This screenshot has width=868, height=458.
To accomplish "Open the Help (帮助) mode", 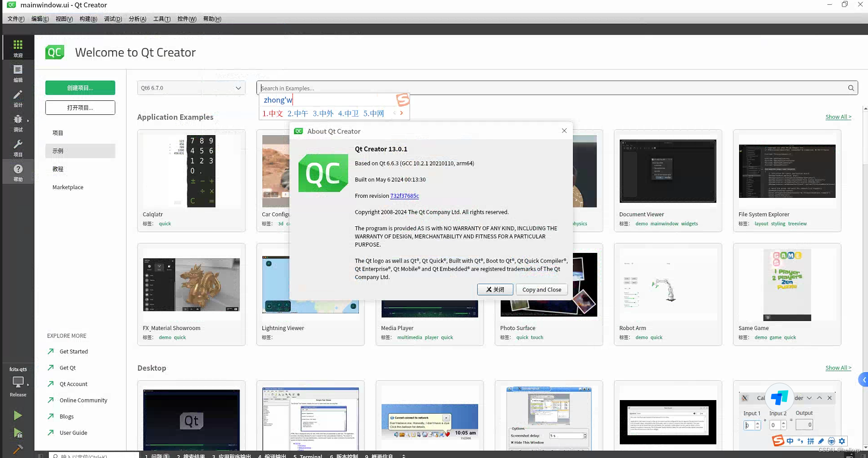I will point(18,172).
